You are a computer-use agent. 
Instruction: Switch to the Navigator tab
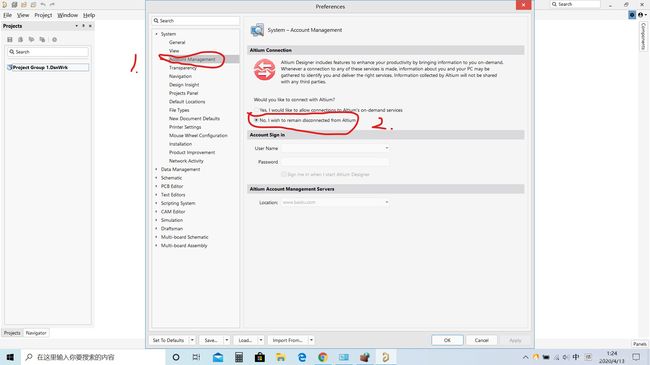36,333
